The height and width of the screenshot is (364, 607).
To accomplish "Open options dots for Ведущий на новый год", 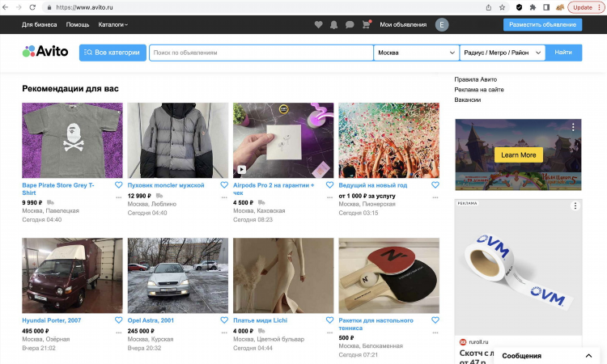I will [435, 197].
